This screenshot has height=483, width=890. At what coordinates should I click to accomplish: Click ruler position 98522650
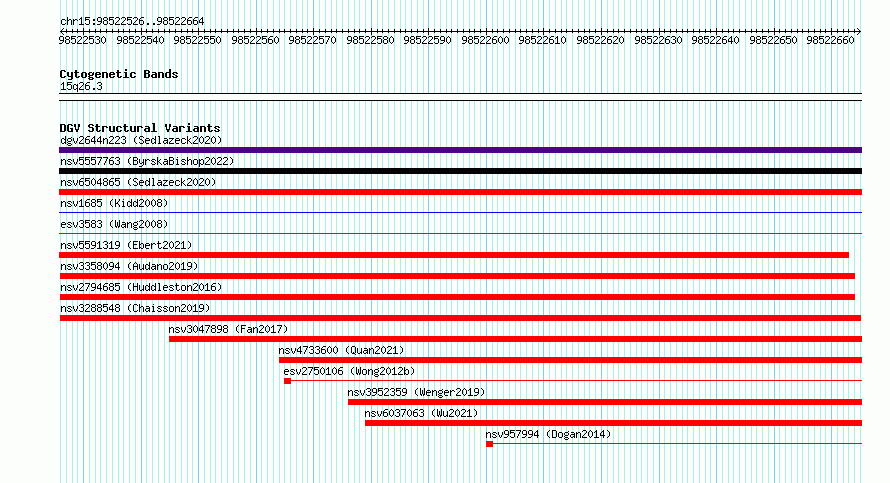click(773, 40)
